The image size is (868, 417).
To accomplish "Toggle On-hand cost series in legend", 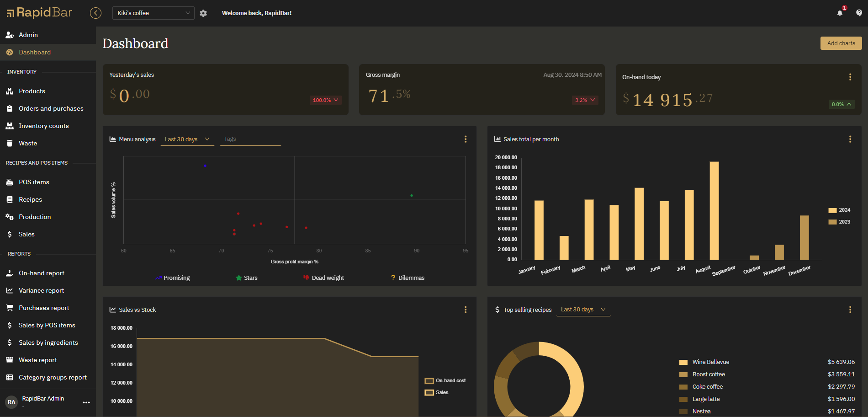I will point(445,381).
